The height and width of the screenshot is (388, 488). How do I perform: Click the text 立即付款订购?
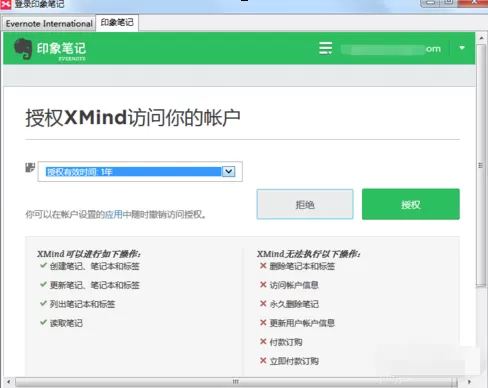294,361
